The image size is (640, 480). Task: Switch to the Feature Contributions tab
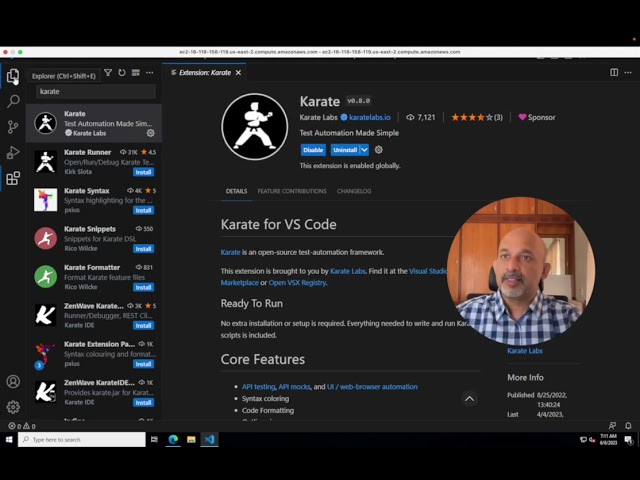pos(292,191)
